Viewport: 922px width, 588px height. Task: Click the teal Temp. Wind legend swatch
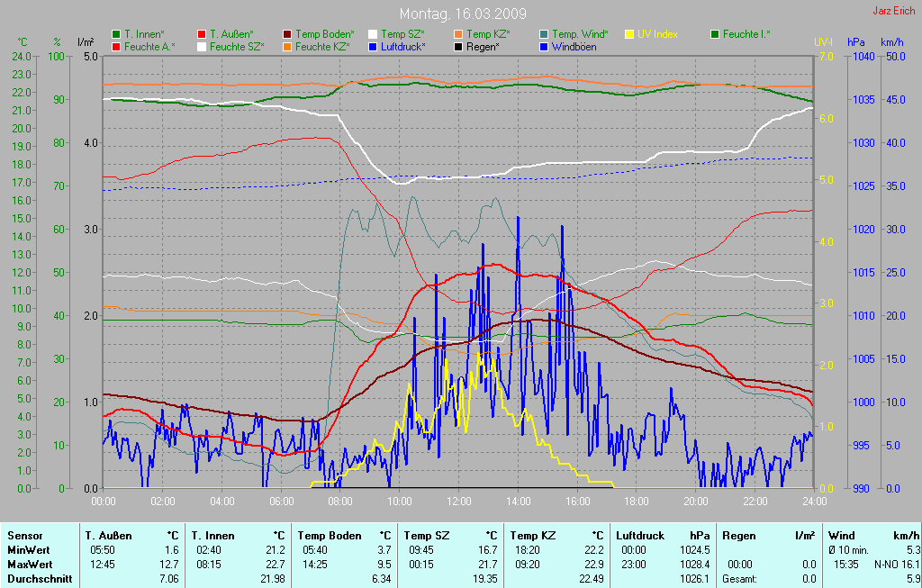click(544, 35)
